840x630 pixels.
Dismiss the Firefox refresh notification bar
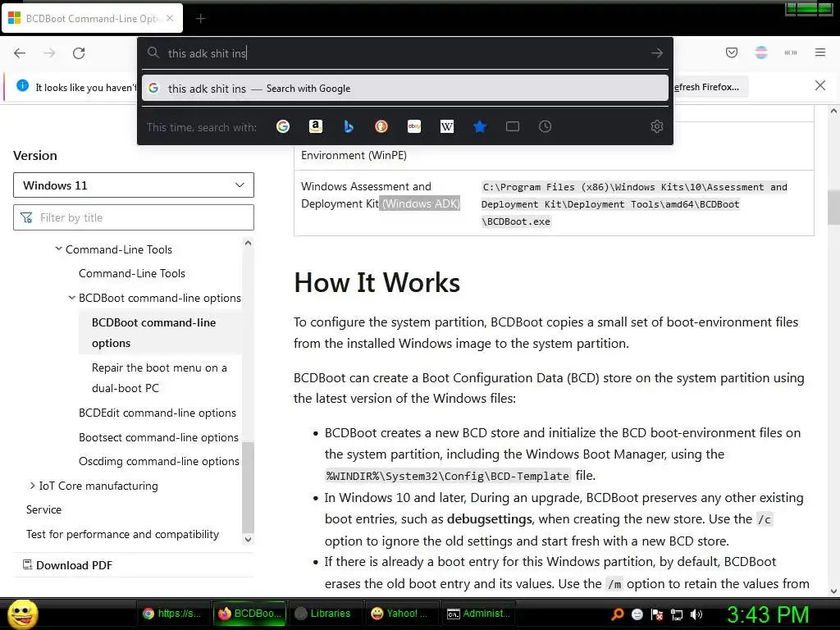[x=819, y=85]
